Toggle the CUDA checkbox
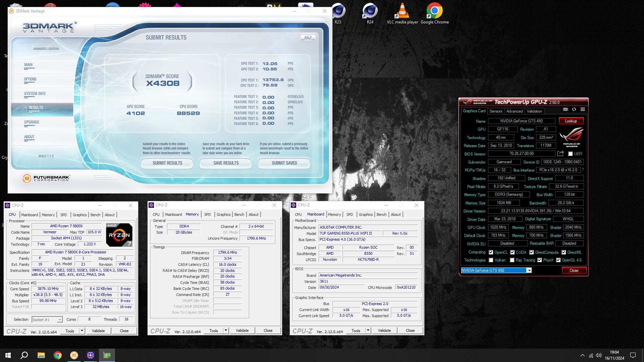The image size is (644, 362). (512, 252)
